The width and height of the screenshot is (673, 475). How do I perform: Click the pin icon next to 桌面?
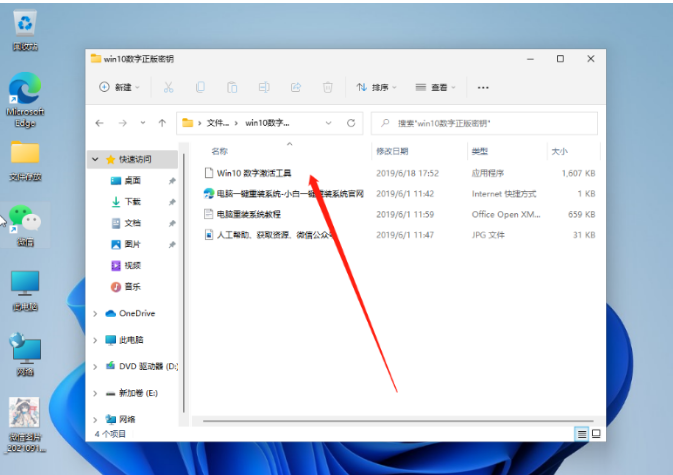click(x=172, y=181)
